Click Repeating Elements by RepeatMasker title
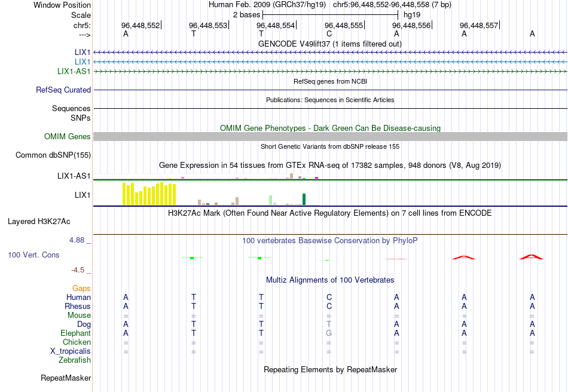Screen dimensions: 568x392 [x=330, y=369]
